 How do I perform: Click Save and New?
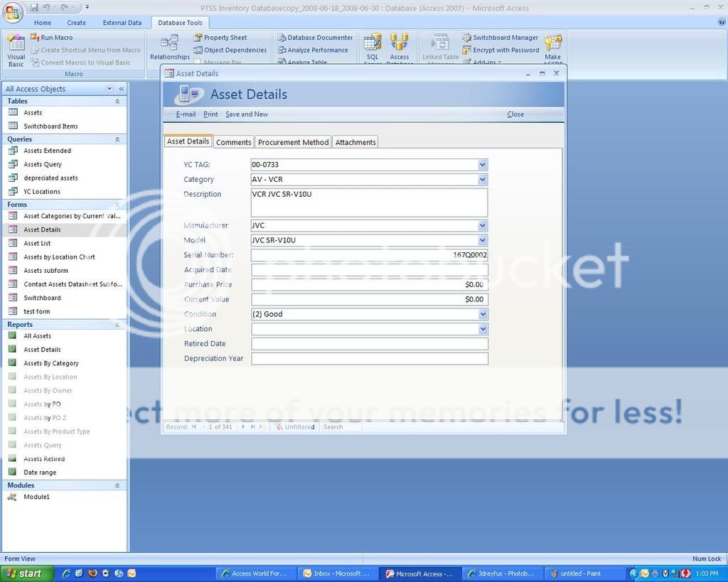coord(247,114)
